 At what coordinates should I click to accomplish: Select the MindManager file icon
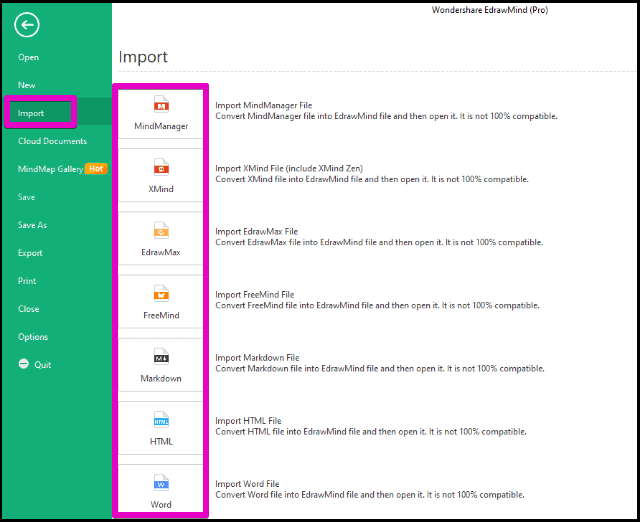coord(161,104)
